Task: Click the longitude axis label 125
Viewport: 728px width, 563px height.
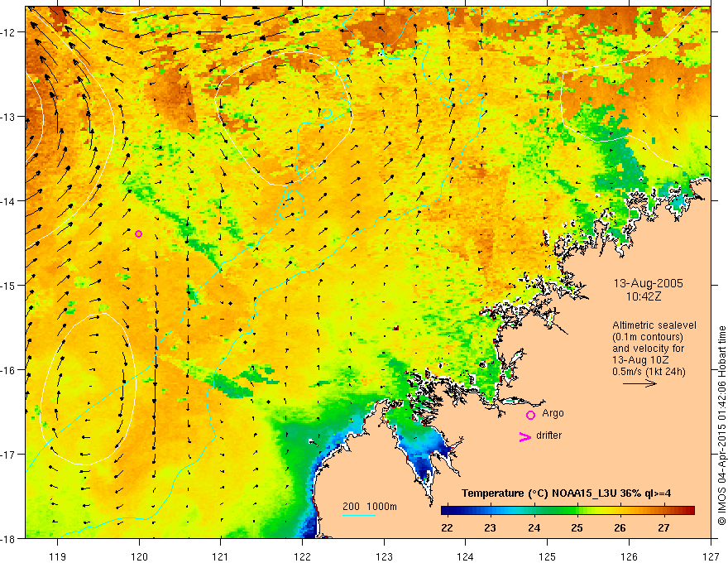Action: point(548,556)
